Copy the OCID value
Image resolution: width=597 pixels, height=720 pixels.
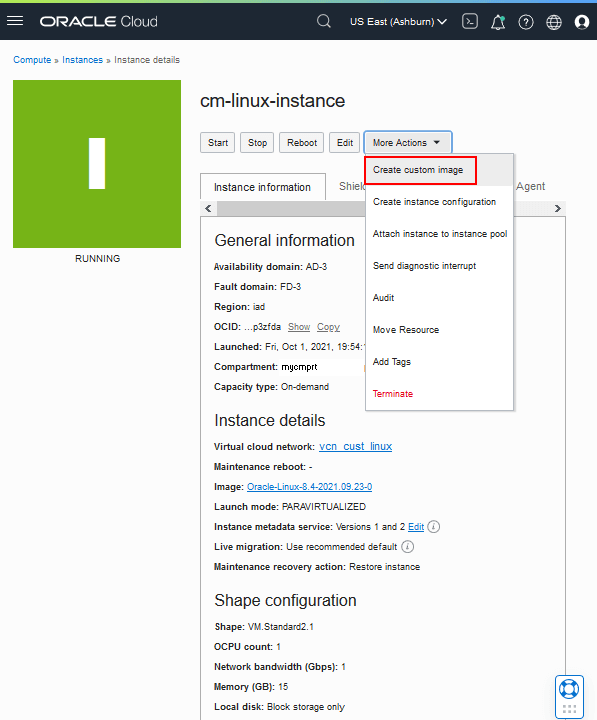coord(328,327)
